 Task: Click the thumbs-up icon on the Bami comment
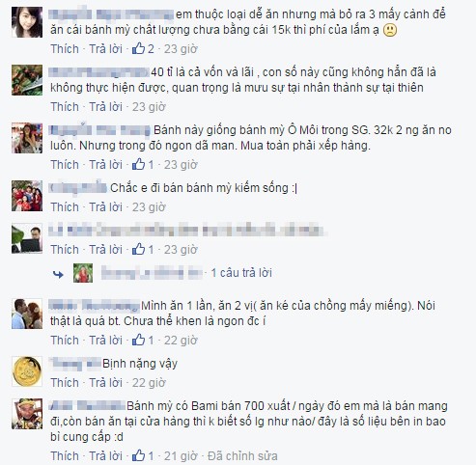click(139, 456)
